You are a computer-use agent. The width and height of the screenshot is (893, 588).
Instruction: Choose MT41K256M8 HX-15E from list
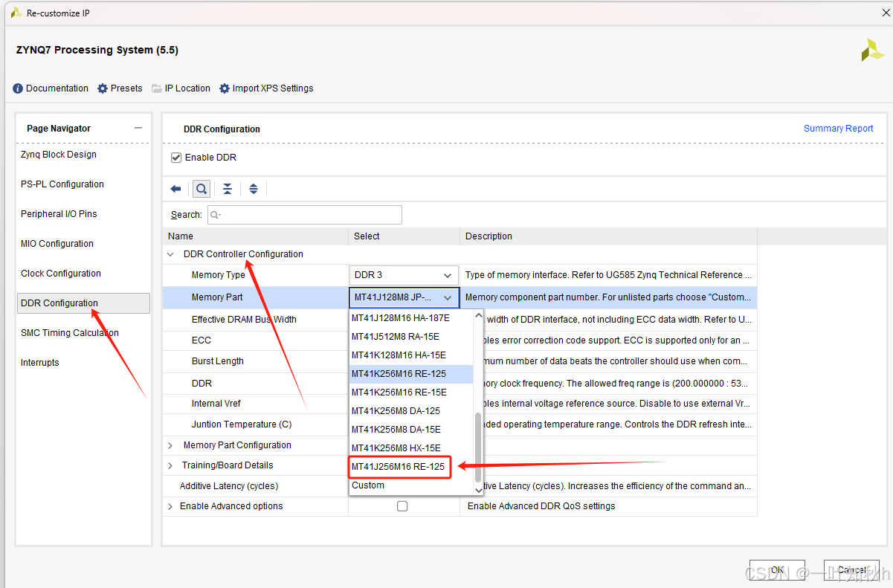click(x=411, y=448)
